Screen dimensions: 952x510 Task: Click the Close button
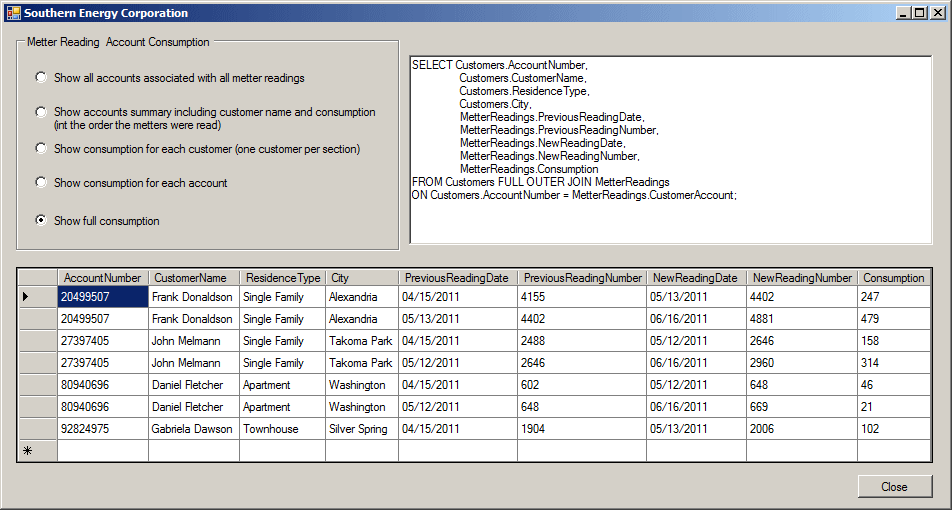tap(894, 487)
